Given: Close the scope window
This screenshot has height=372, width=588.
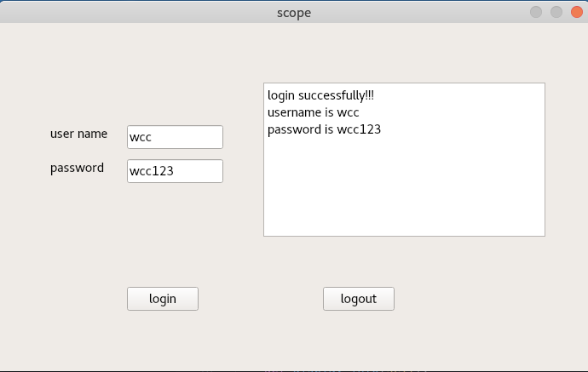Looking at the screenshot, I should [576, 12].
